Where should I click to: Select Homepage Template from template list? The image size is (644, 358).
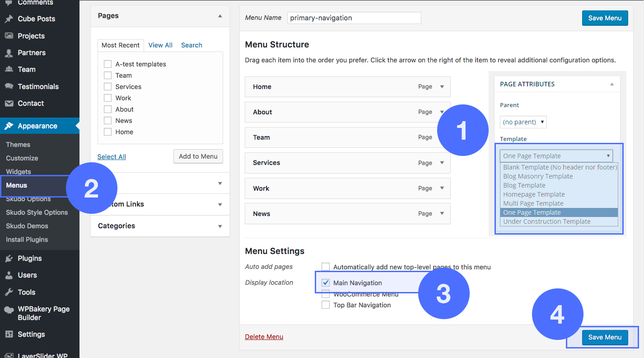point(534,194)
